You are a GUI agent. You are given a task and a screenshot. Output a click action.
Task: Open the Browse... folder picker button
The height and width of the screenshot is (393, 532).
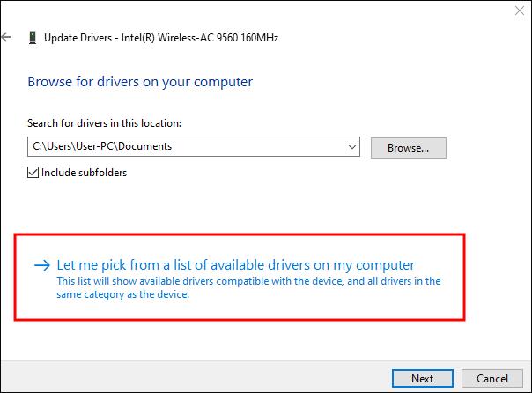click(408, 148)
